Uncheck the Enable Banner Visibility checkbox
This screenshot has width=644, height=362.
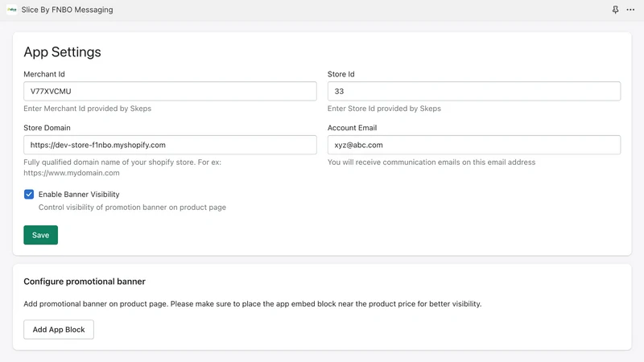29,194
